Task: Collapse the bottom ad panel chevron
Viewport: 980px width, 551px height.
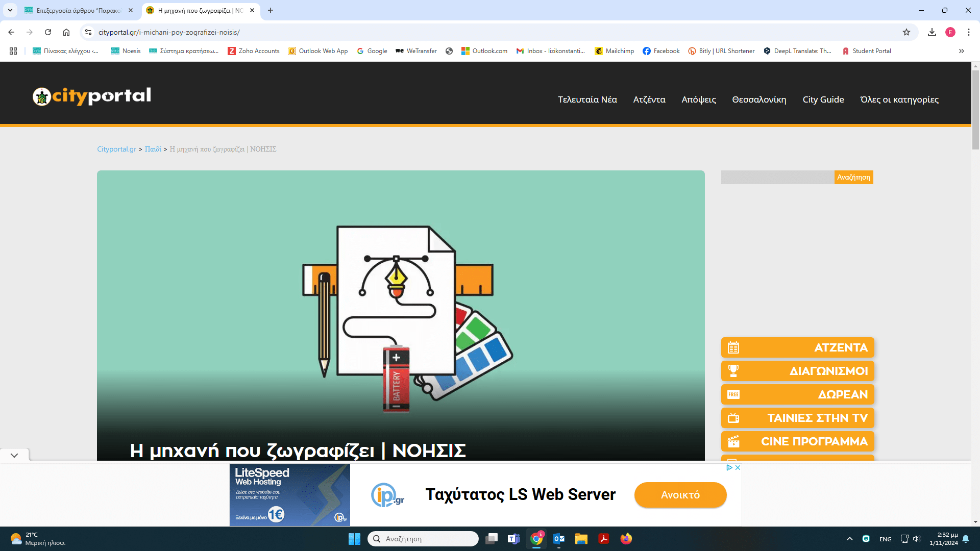Action: click(14, 455)
